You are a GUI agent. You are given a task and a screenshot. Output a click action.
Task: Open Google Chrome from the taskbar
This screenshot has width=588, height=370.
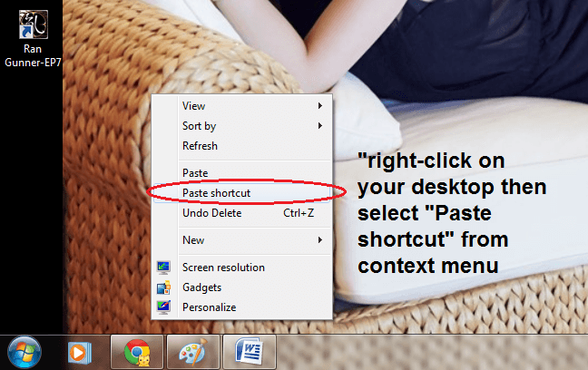[x=137, y=353]
